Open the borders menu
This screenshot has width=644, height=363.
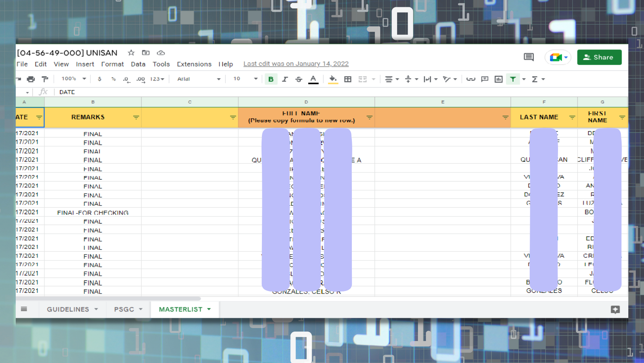[x=348, y=79]
